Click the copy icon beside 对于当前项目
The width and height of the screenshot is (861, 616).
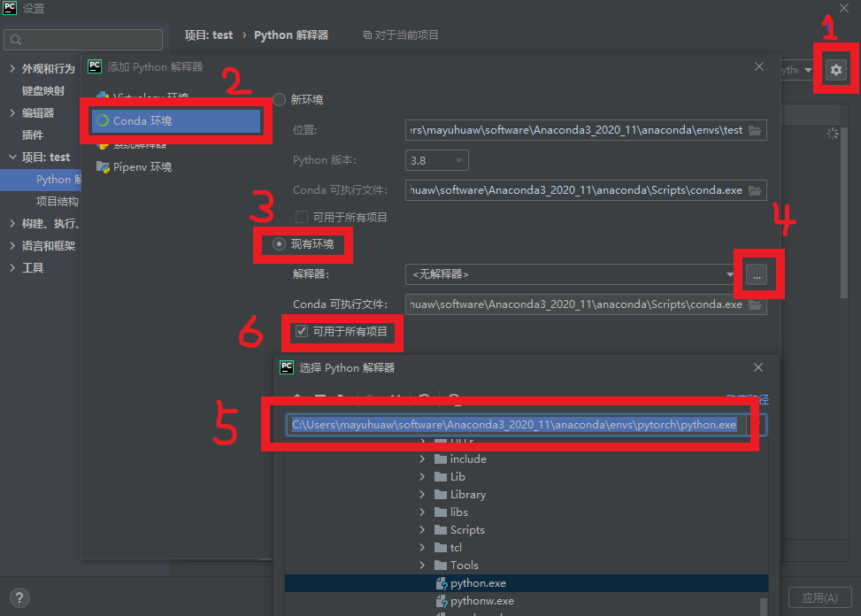pos(367,35)
